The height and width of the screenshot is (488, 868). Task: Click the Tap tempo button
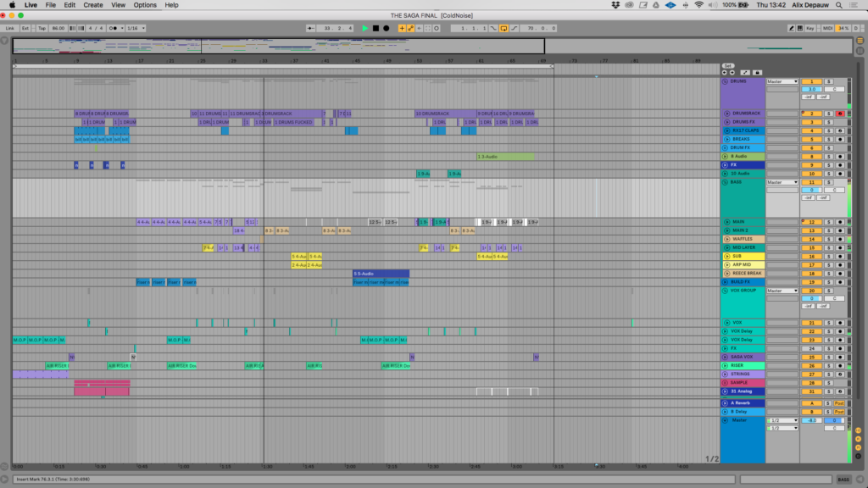(x=42, y=28)
